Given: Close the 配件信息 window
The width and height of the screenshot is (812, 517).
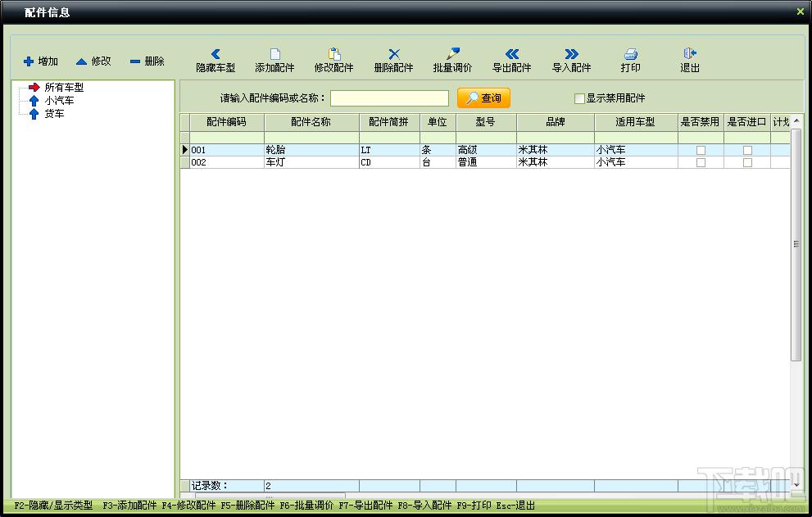Looking at the screenshot, I should click(x=800, y=11).
